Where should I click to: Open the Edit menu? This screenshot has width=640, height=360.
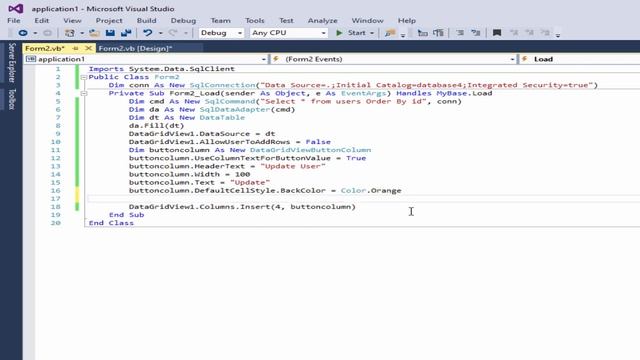(x=42, y=20)
